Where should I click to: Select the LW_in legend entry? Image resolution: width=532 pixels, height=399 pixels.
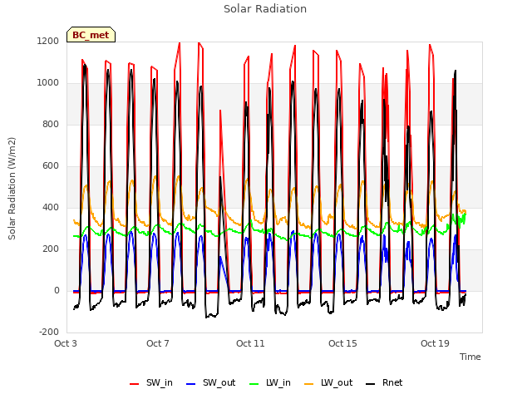coord(270,382)
